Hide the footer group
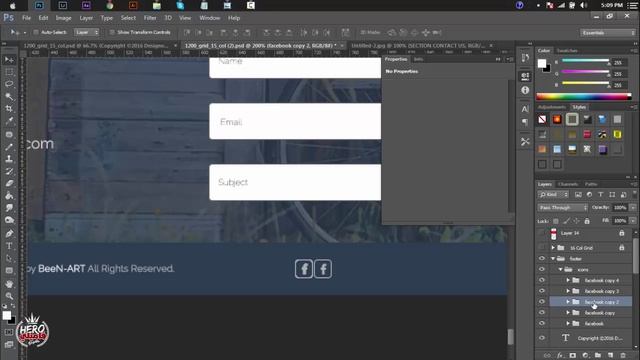Viewport: 640px width, 360px height. click(542, 258)
